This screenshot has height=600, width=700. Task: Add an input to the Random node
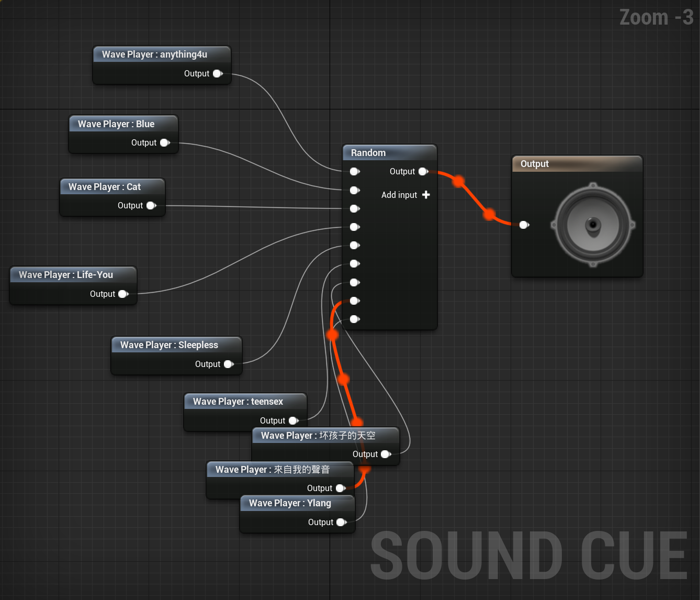pyautogui.click(x=405, y=195)
